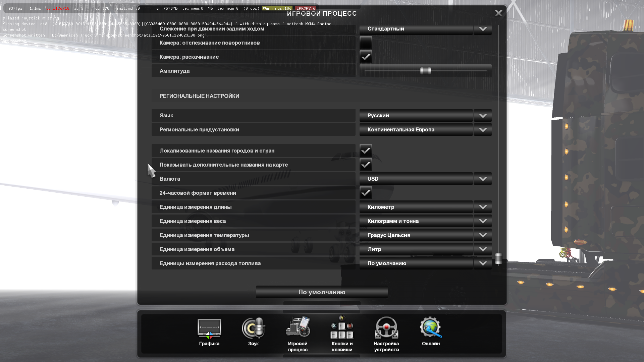
Task: Click the Язык setting label
Action: [x=166, y=116]
